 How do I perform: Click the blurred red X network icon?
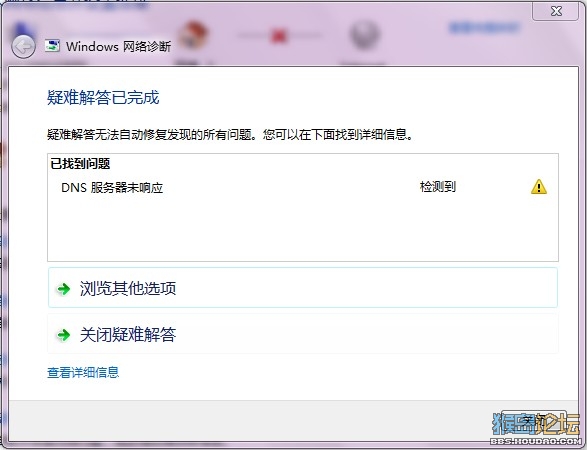coord(279,36)
